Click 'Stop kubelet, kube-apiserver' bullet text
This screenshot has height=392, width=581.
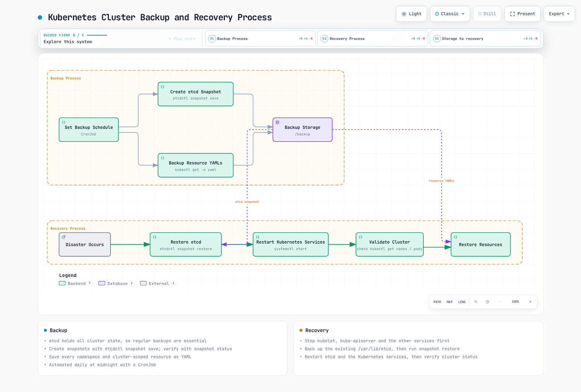pyautogui.click(x=377, y=341)
